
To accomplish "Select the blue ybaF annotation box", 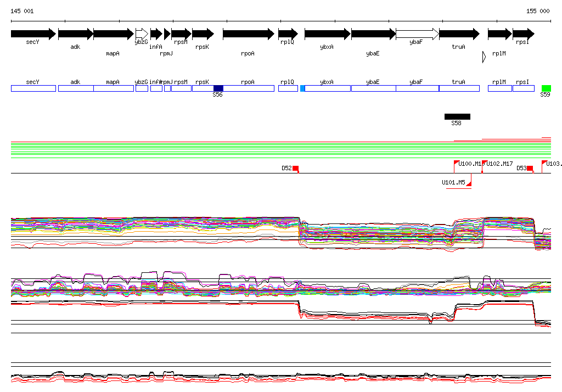I will pyautogui.click(x=418, y=88).
